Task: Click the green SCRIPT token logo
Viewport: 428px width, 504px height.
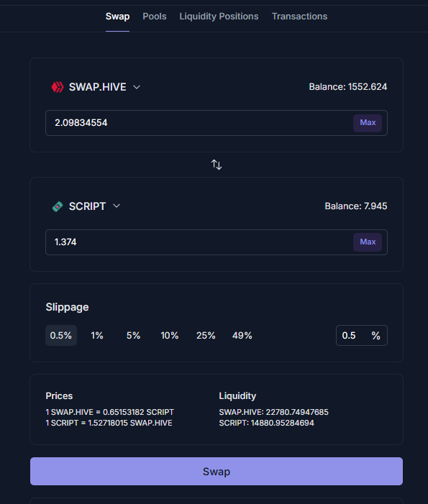Action: (x=58, y=206)
